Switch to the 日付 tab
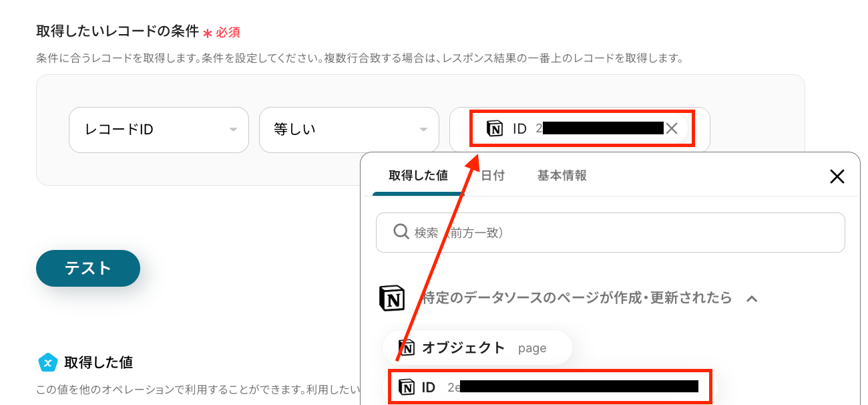 493,176
